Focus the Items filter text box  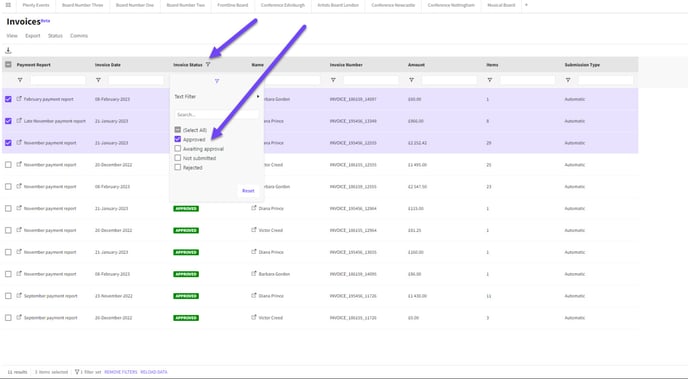[528, 80]
